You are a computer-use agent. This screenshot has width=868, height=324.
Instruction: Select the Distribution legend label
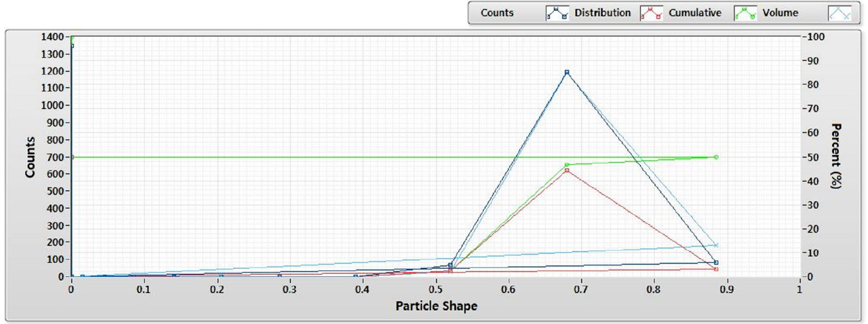point(602,13)
